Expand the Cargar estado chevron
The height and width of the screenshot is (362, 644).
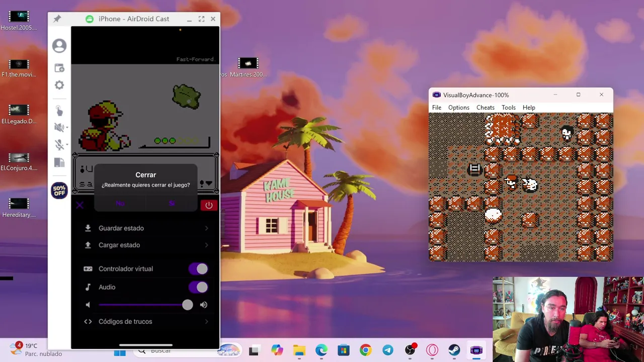point(206,245)
